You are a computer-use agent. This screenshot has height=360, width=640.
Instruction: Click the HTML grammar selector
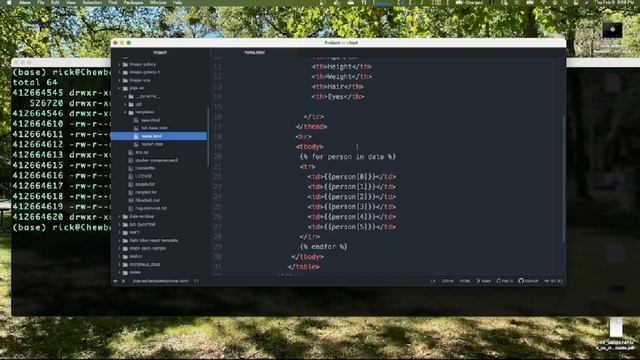pyautogui.click(x=464, y=281)
